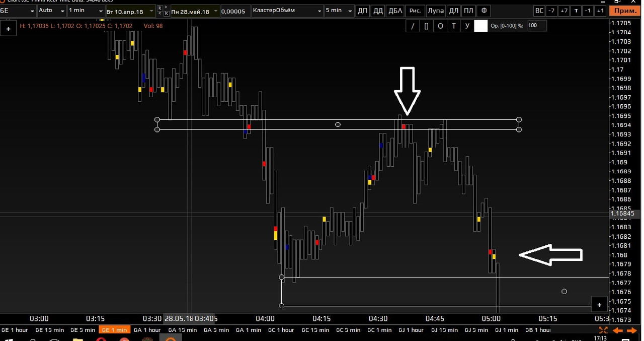Click the ПЛ toolbar button
This screenshot has width=644, height=341.
(468, 11)
